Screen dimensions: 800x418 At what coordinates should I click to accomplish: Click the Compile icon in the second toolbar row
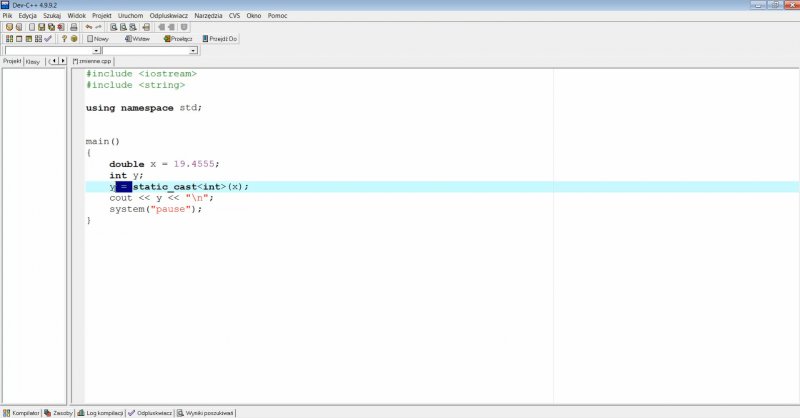pyautogui.click(x=9, y=39)
